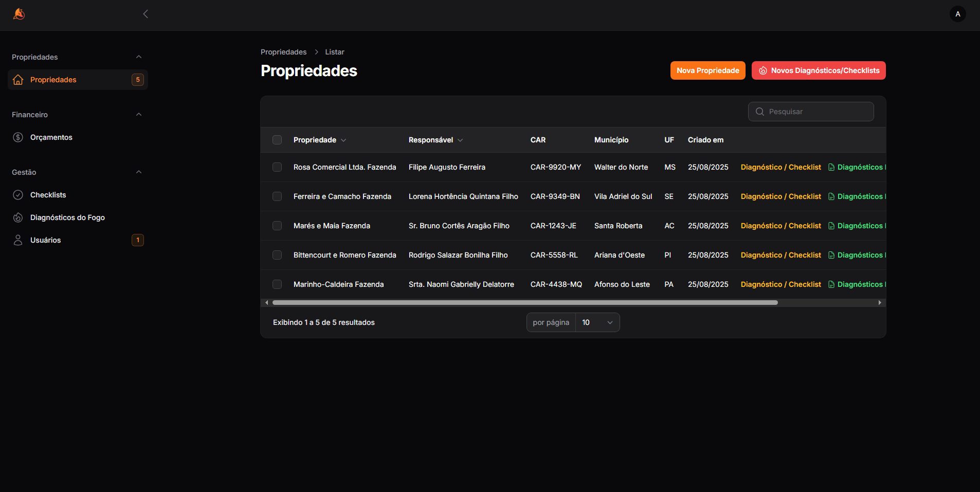Select the Marinho-Caldeira Fazenda row checkbox
This screenshot has width=980, height=492.
(277, 284)
